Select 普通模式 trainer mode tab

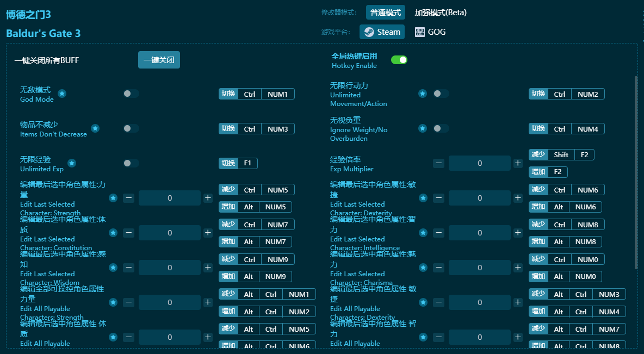click(x=386, y=13)
